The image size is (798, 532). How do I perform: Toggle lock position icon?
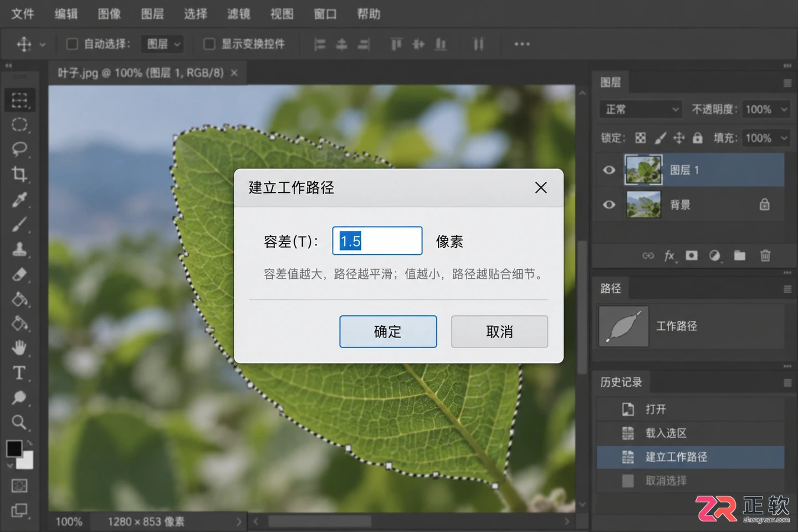pos(679,138)
